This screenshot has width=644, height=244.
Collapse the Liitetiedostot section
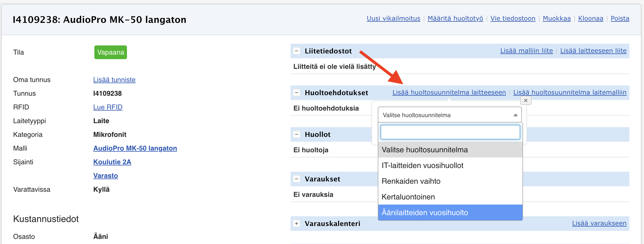(x=297, y=51)
